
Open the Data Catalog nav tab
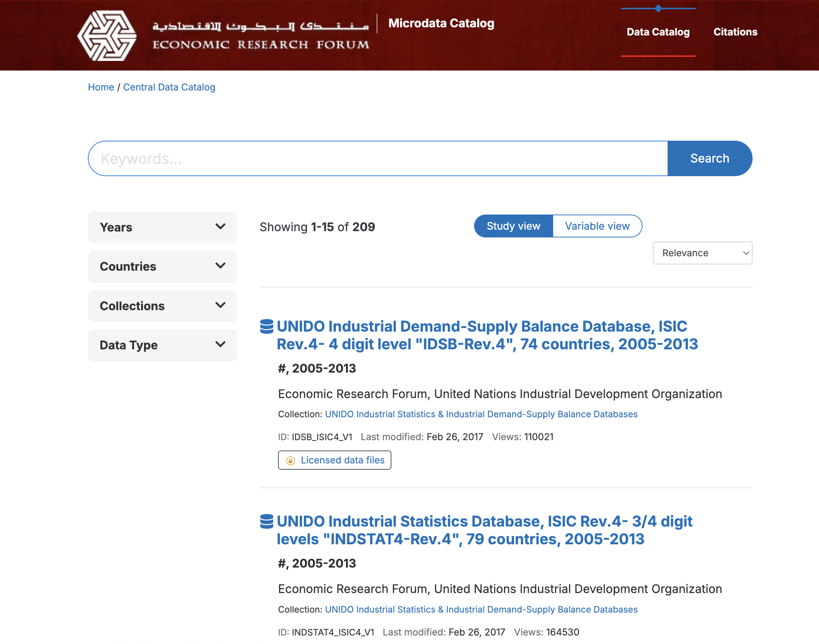[658, 32]
